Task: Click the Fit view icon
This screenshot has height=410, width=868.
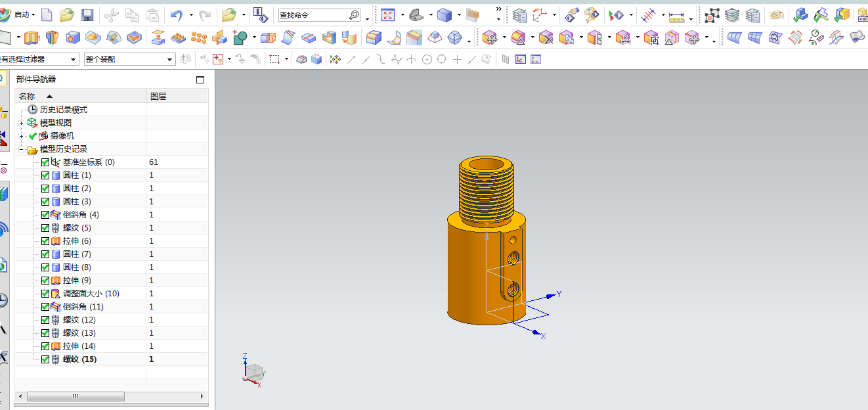Action: 388,14
